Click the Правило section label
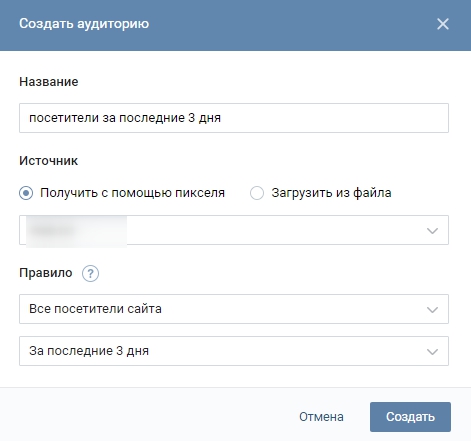This screenshot has width=471, height=441. pos(46,273)
